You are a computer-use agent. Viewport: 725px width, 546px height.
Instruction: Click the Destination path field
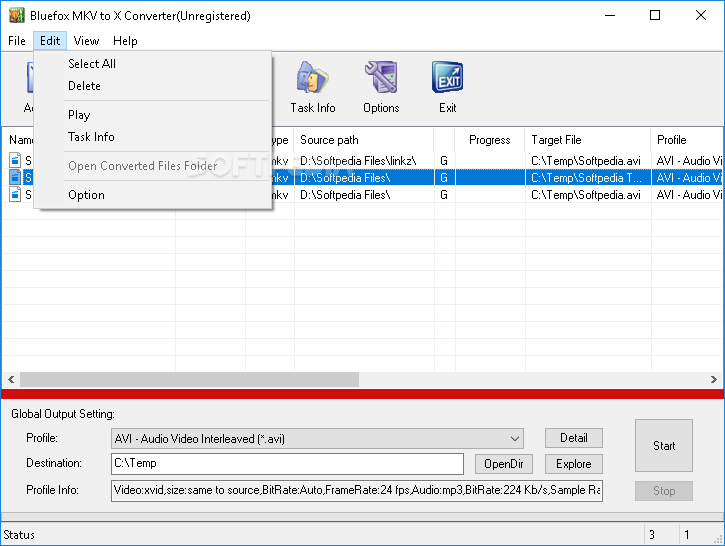pyautogui.click(x=287, y=464)
